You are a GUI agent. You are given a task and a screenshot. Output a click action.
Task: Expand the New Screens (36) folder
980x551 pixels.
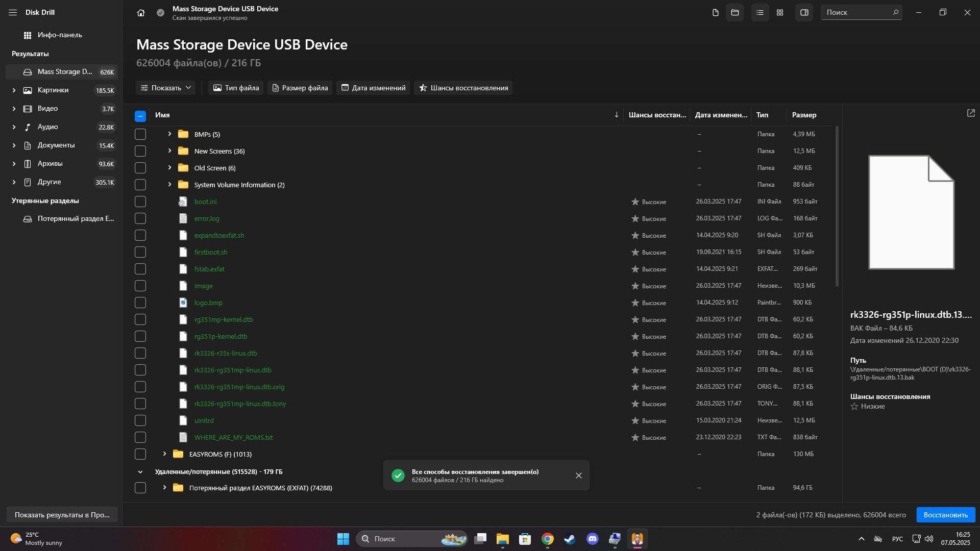pyautogui.click(x=169, y=151)
